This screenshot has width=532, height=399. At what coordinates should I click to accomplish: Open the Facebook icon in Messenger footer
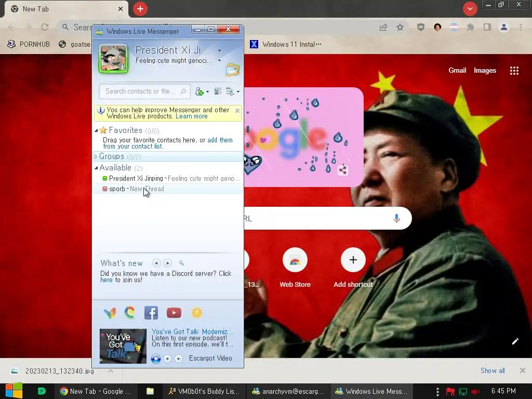click(x=151, y=313)
